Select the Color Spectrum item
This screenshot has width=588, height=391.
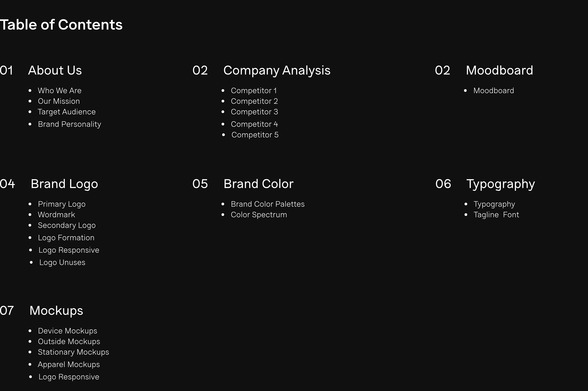259,215
